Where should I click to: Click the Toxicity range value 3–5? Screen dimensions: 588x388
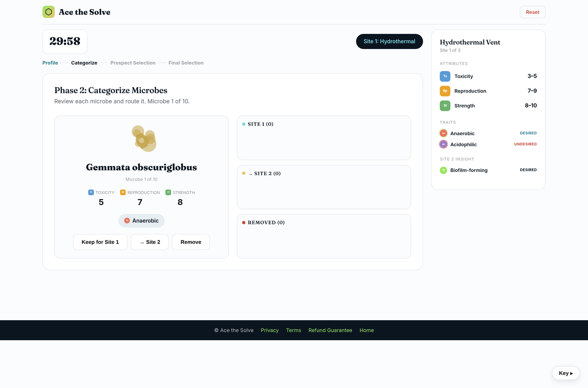click(532, 76)
